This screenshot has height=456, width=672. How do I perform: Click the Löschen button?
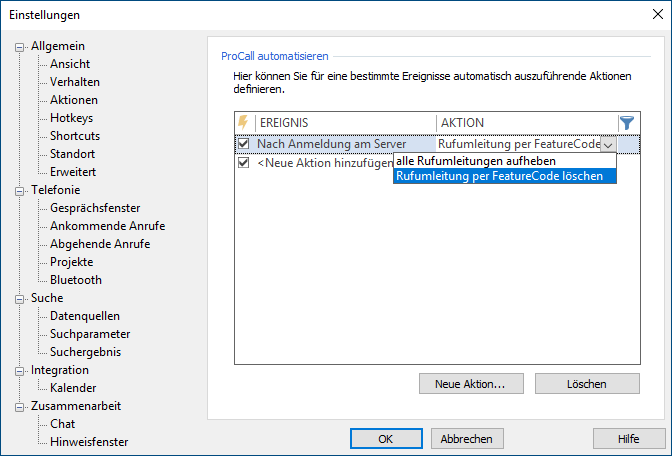(586, 383)
